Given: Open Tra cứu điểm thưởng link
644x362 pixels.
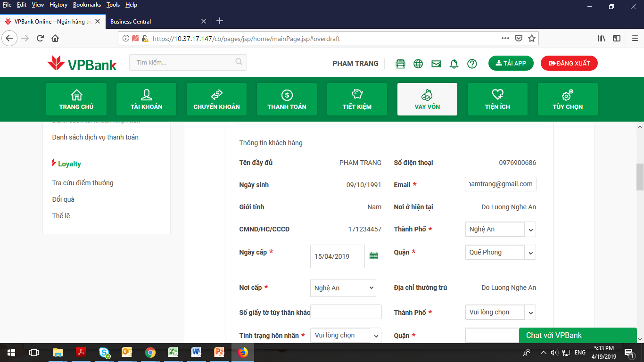Looking at the screenshot, I should coord(83,183).
